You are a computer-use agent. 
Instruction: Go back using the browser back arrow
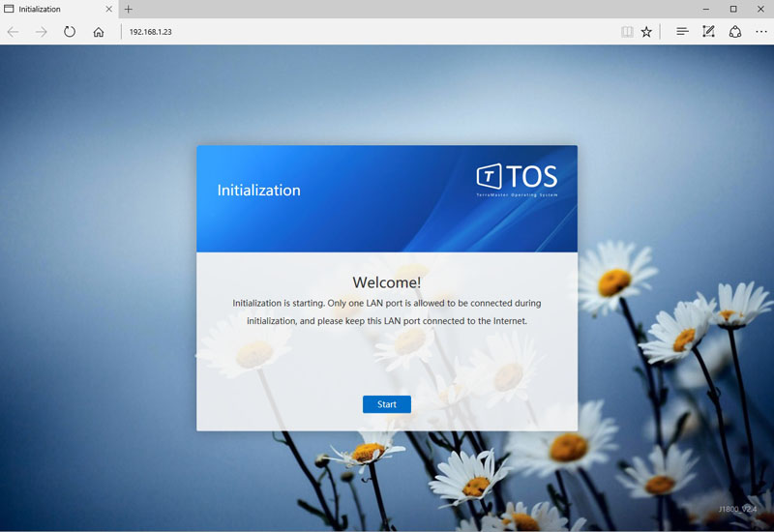[14, 32]
